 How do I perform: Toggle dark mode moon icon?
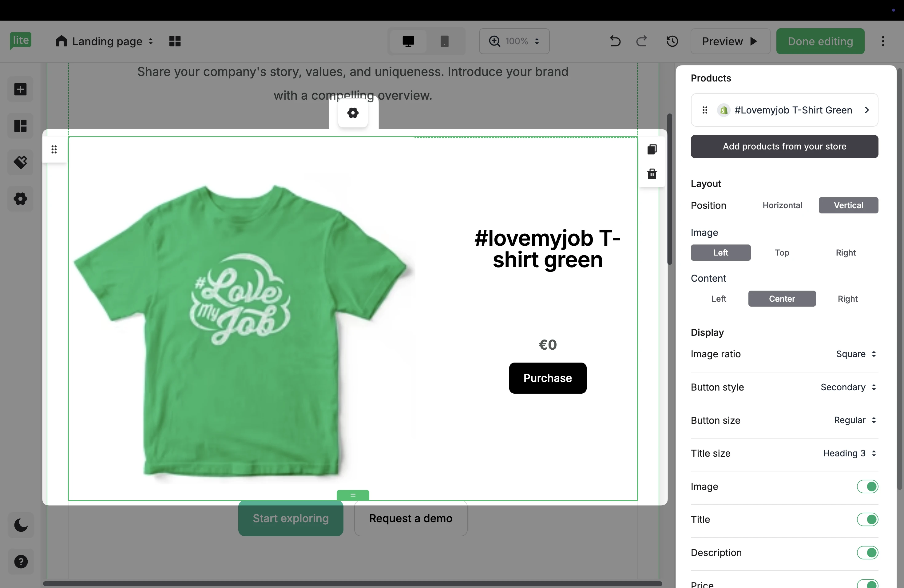click(21, 525)
